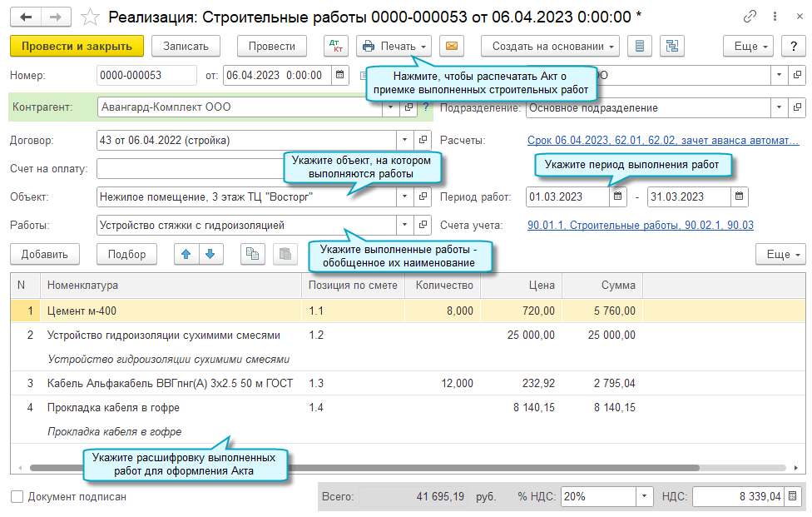Image resolution: width=812 pixels, height=517 pixels.
Task: Go forward with the right arrow button
Action: (x=56, y=17)
